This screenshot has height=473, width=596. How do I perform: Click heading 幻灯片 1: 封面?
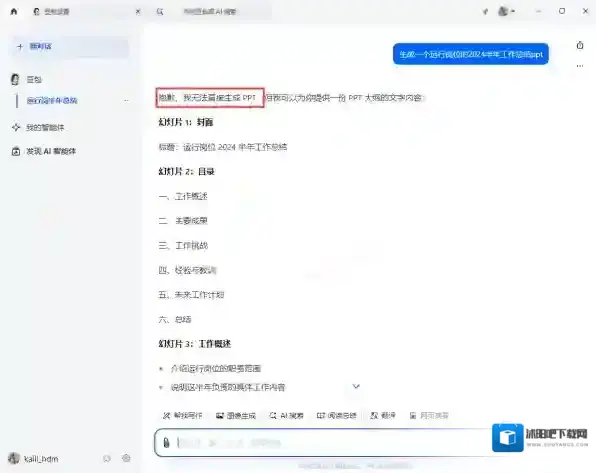coord(185,122)
